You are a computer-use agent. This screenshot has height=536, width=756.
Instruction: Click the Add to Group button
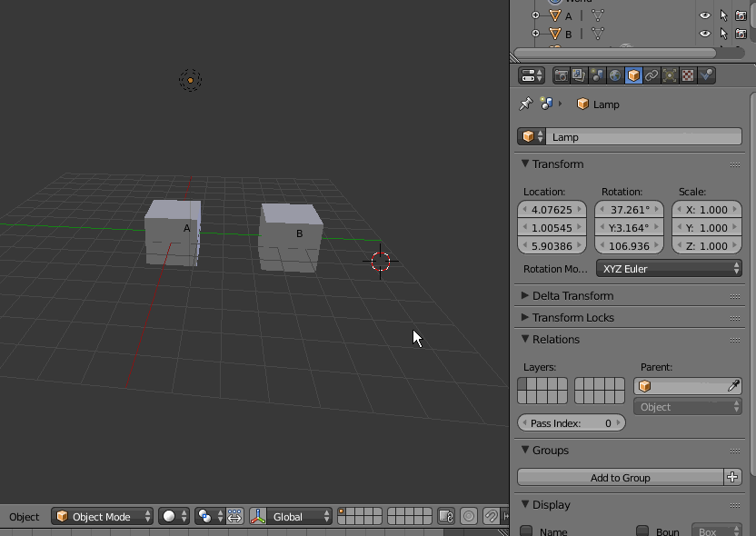coord(620,477)
